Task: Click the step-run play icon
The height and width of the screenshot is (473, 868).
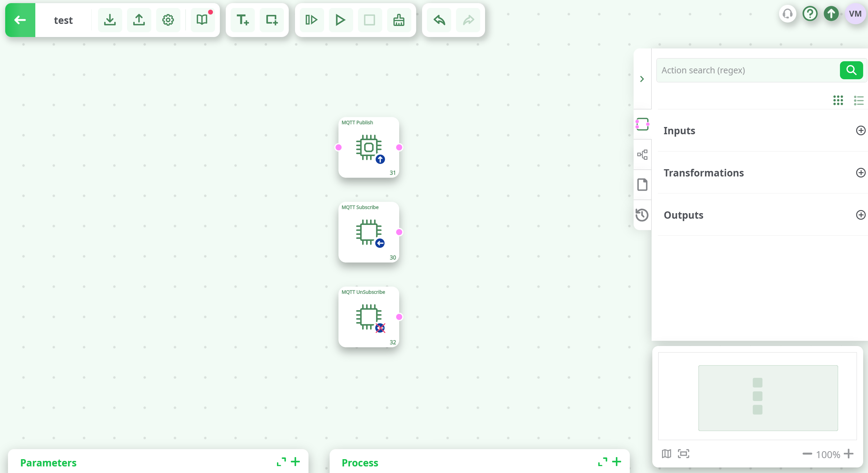Action: click(x=311, y=20)
